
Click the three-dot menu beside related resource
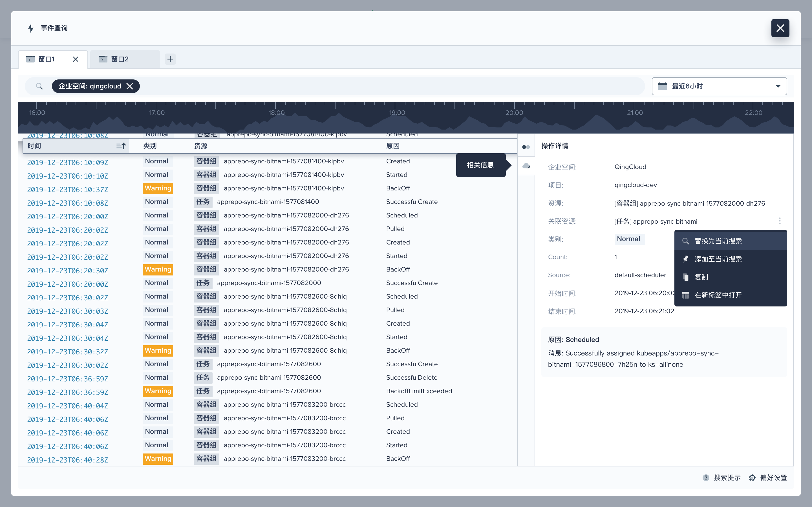coord(780,221)
